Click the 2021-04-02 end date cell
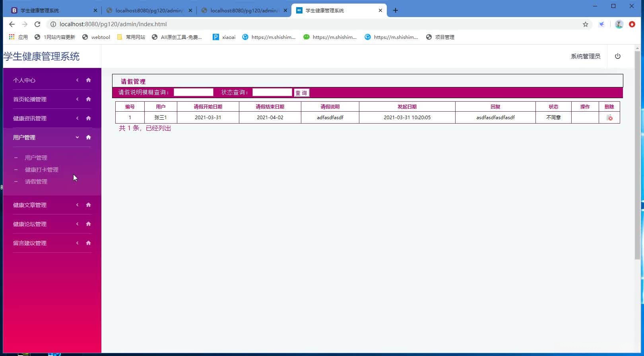The height and width of the screenshot is (356, 644). pyautogui.click(x=270, y=118)
